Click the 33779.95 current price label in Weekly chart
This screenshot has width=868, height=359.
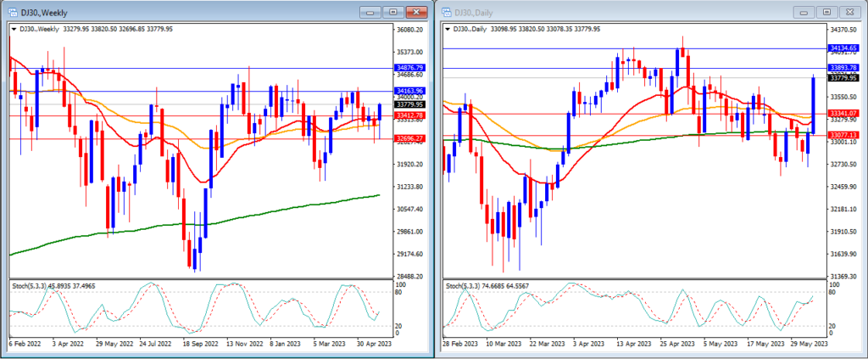[409, 104]
